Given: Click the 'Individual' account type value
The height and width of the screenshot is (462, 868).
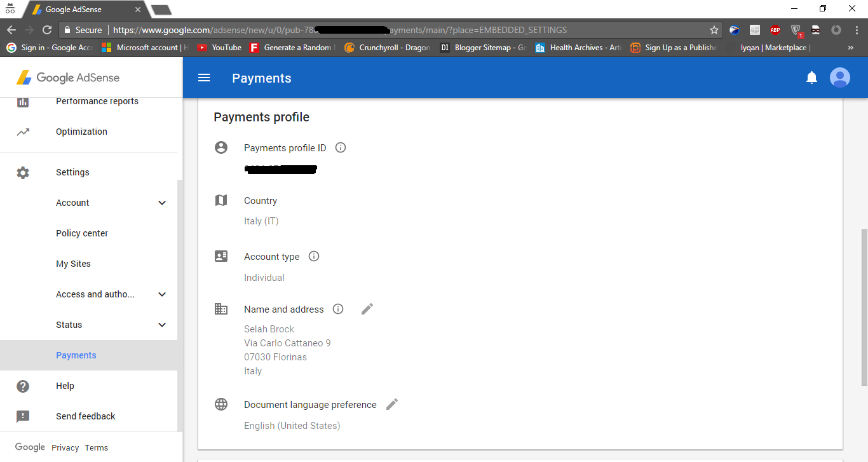Looking at the screenshot, I should (264, 278).
